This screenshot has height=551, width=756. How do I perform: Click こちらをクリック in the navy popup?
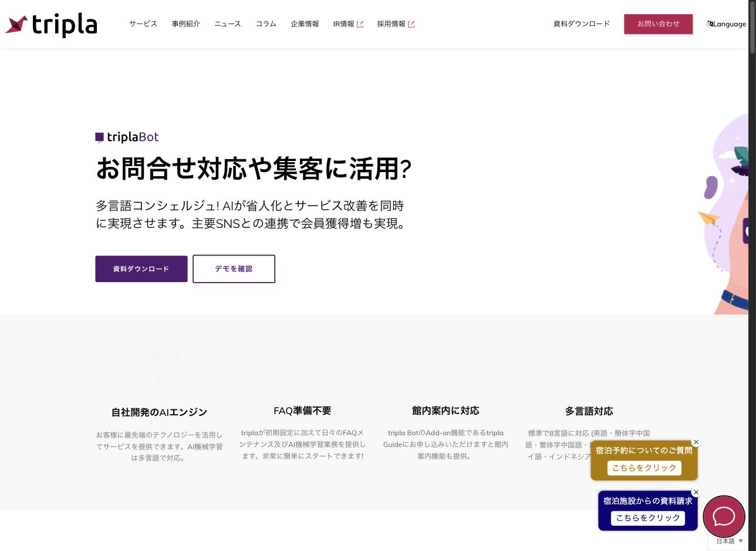tap(648, 518)
